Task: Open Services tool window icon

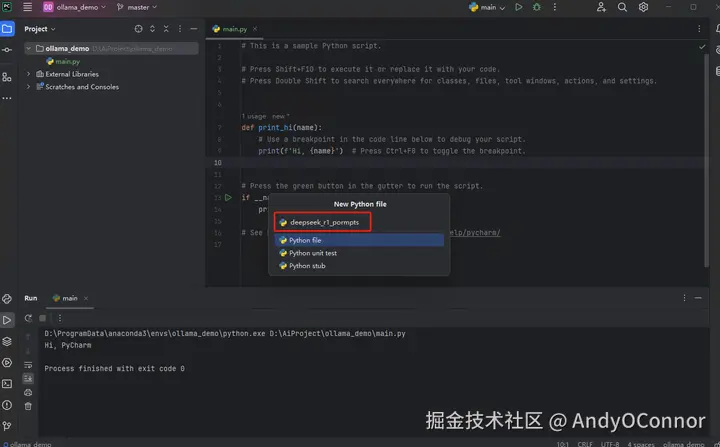Action: click(7, 362)
